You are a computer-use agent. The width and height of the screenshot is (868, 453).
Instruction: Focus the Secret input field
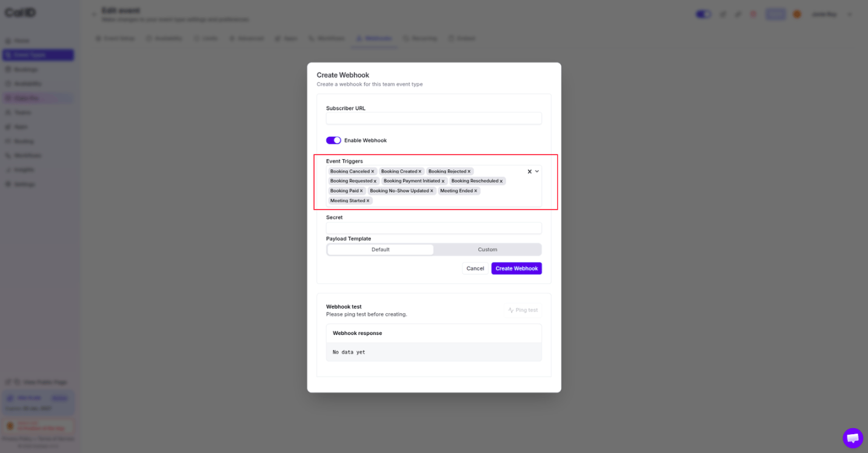[434, 228]
